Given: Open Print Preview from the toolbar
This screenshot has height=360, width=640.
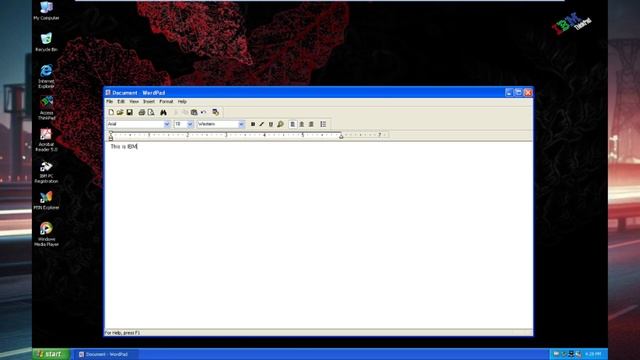Looking at the screenshot, I should pyautogui.click(x=151, y=112).
